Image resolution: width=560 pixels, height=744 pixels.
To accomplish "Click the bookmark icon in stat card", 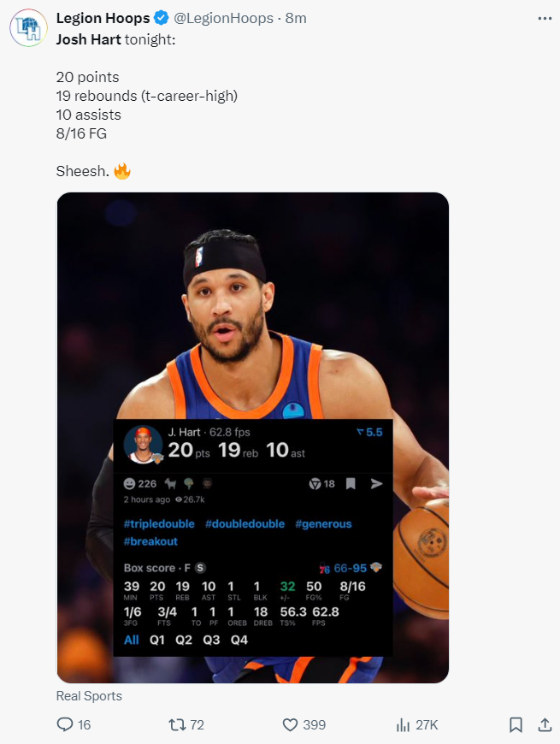I will coord(351,484).
